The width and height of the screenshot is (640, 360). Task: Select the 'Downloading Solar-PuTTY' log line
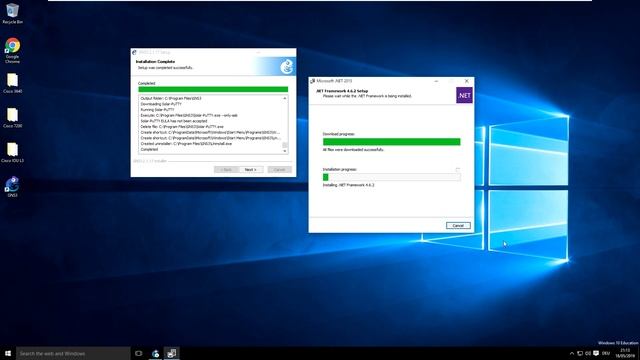pyautogui.click(x=161, y=104)
